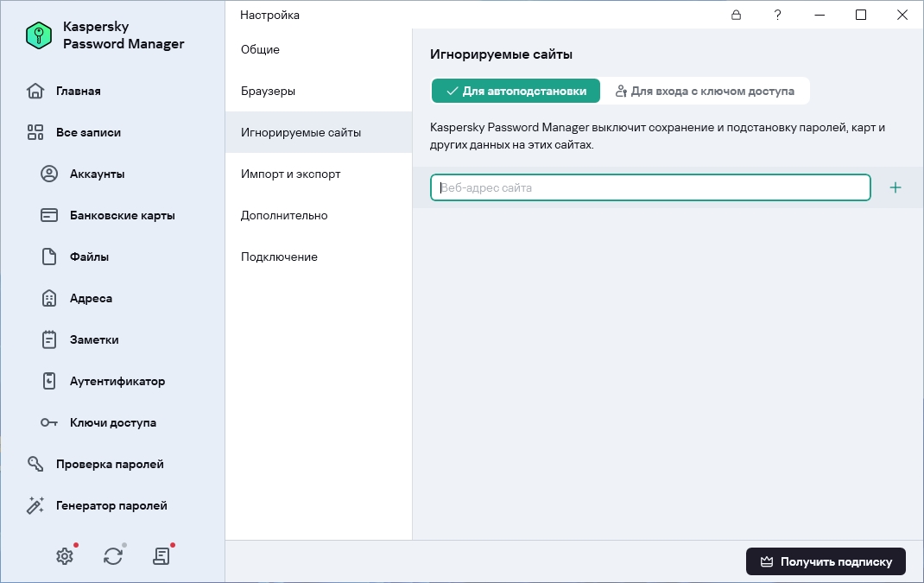Open the Дополнительно settings section

pos(319,215)
